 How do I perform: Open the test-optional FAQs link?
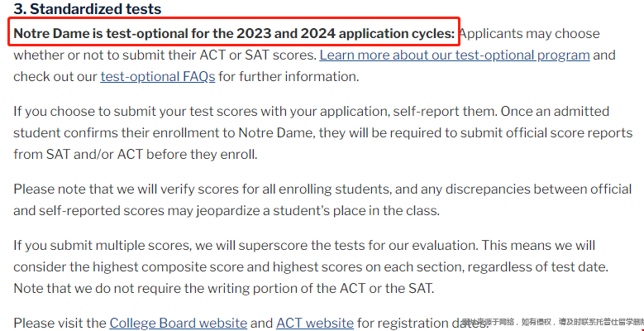[158, 76]
